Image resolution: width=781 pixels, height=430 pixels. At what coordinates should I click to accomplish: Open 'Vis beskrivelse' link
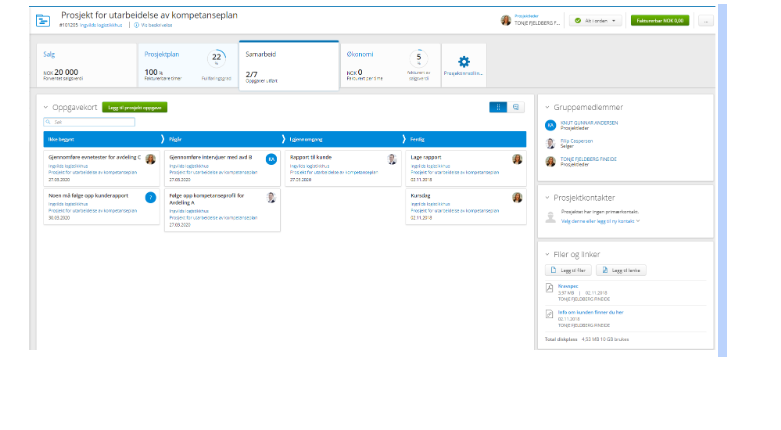tap(156, 25)
